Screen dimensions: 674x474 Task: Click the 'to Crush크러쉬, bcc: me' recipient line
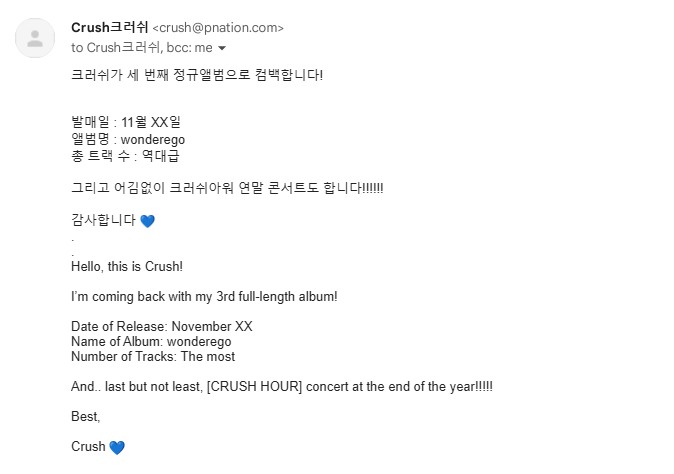coord(142,48)
